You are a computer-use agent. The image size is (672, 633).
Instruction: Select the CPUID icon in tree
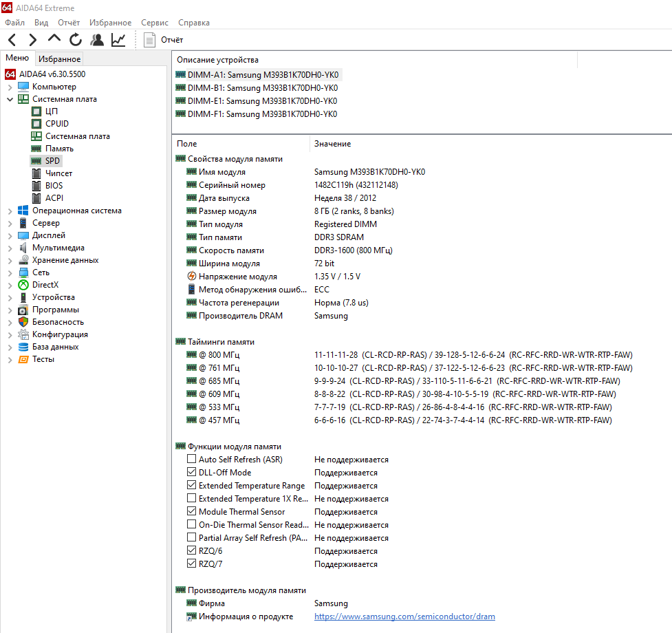[37, 124]
